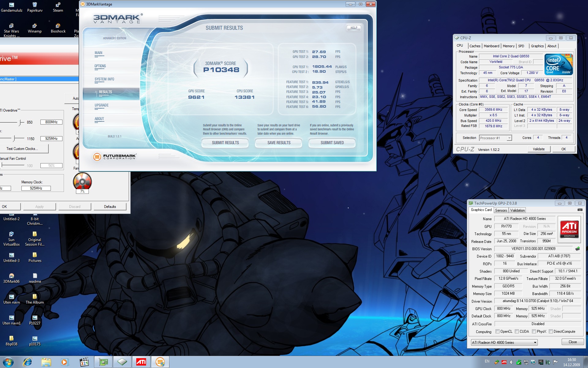Toggle CUDA checkbox in GPU-Z
Image resolution: width=588 pixels, height=368 pixels.
click(x=517, y=331)
